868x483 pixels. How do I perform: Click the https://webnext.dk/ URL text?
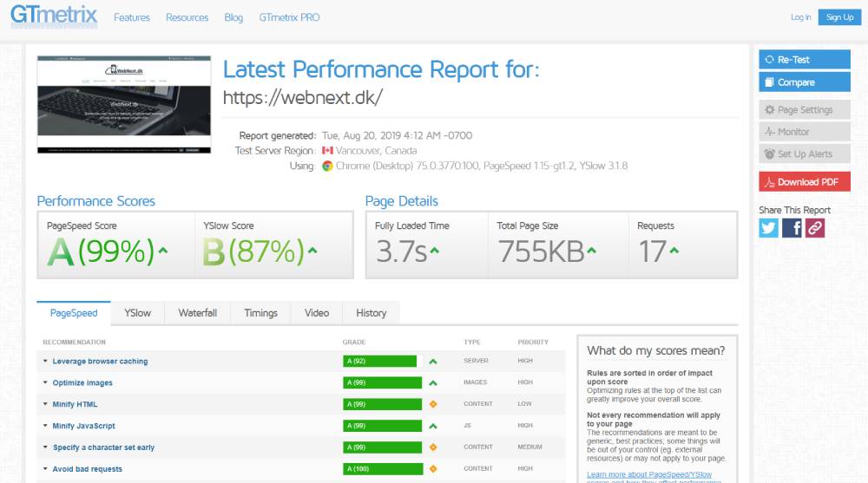(303, 98)
